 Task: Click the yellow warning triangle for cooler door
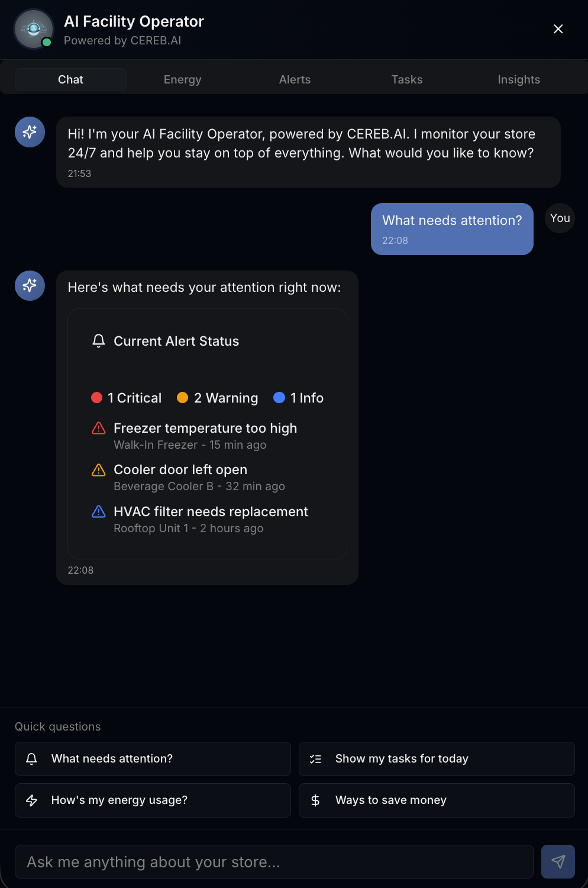[x=98, y=469]
